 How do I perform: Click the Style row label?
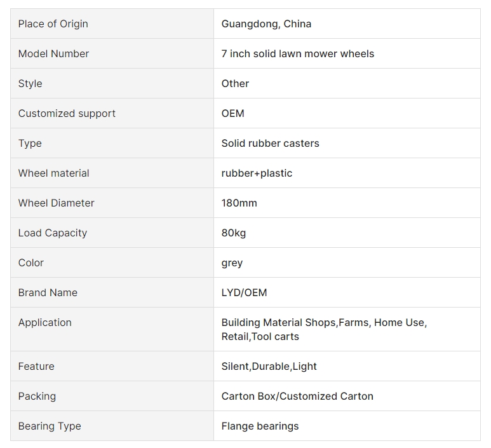(x=30, y=84)
